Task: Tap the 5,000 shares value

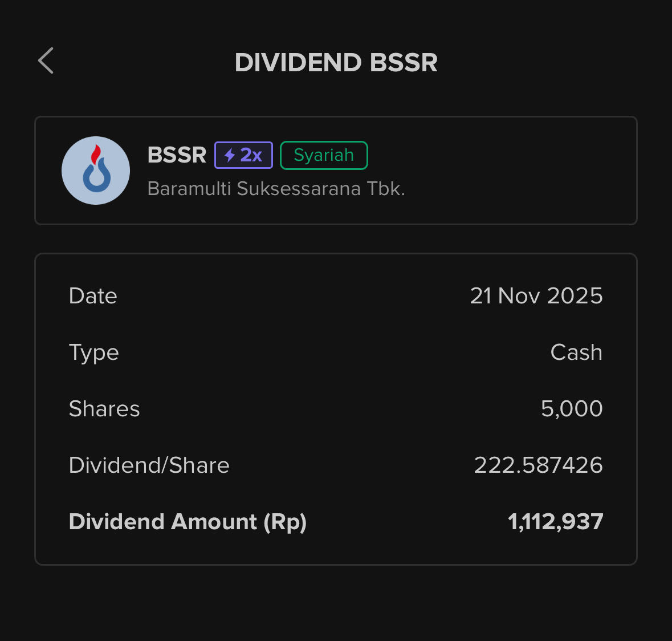Action: click(572, 409)
